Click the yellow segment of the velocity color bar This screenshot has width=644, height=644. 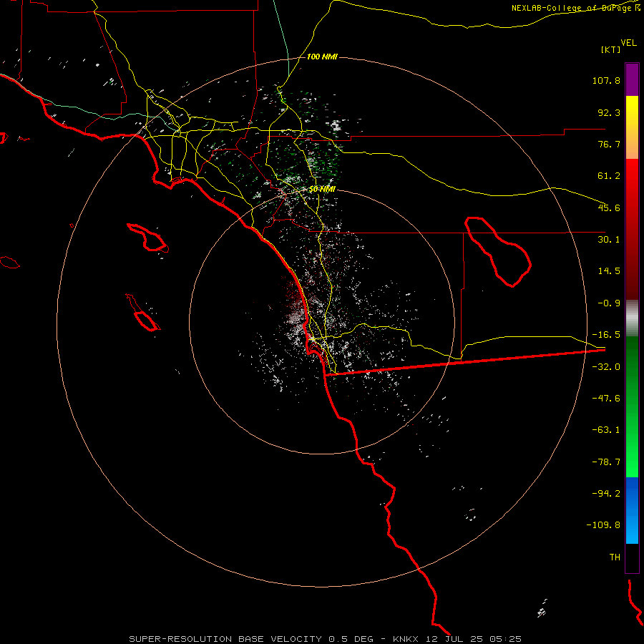(x=632, y=127)
